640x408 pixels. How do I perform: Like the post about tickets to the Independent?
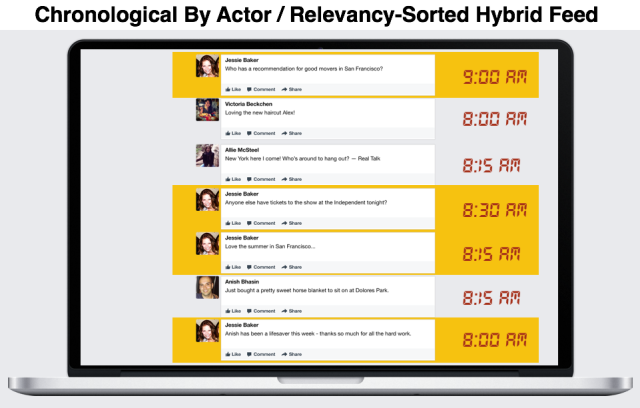click(x=233, y=224)
